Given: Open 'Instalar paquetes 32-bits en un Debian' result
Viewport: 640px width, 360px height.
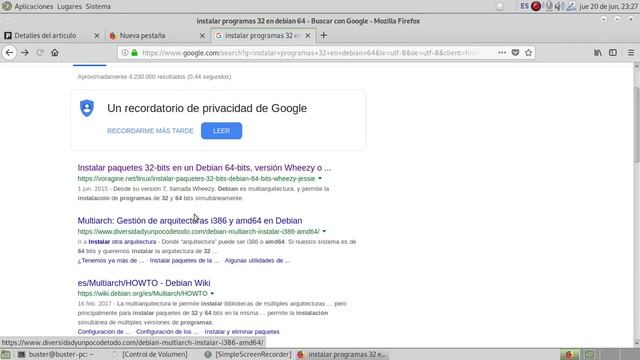Looking at the screenshot, I should [204, 168].
